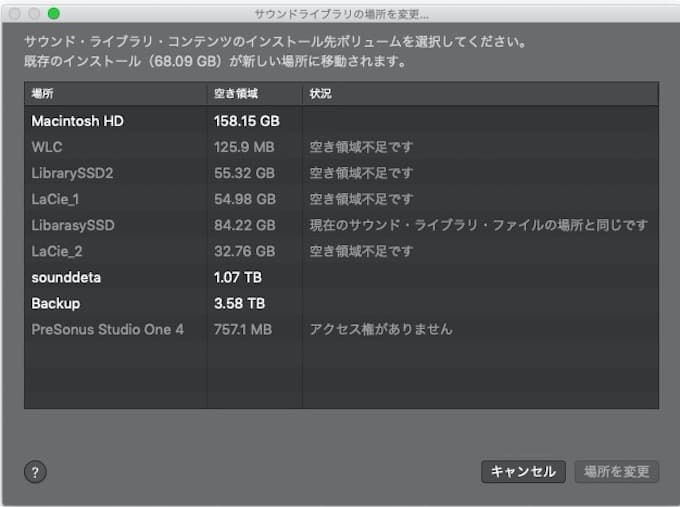The height and width of the screenshot is (507, 680).
Task: Open help with the question mark button
Action: pyautogui.click(x=35, y=472)
